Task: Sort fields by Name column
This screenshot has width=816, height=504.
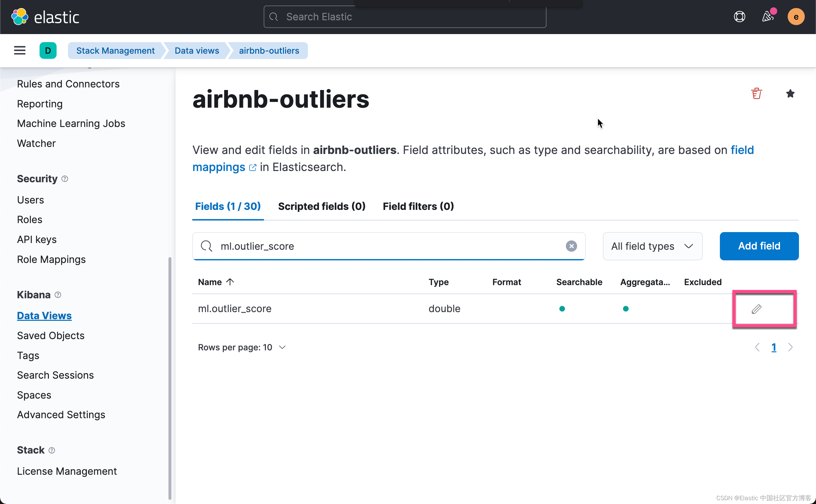Action: tap(216, 282)
